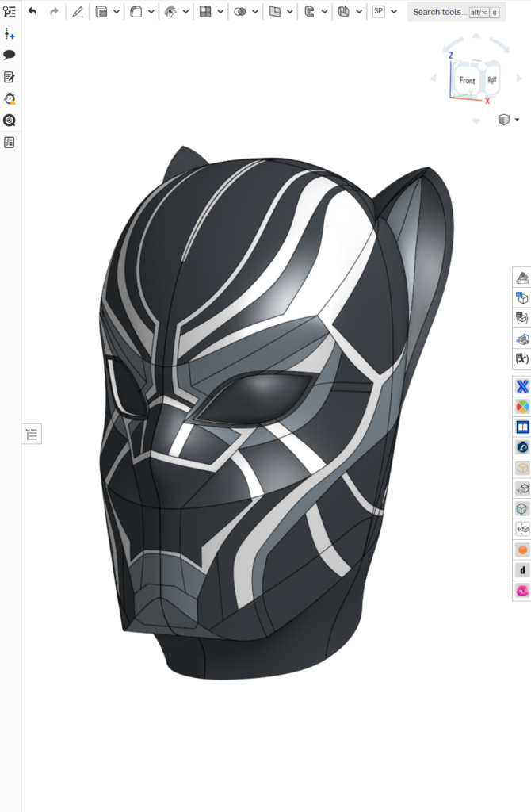Click the insert feature icon in left sidebar
The height and width of the screenshot is (812, 531).
(10, 35)
